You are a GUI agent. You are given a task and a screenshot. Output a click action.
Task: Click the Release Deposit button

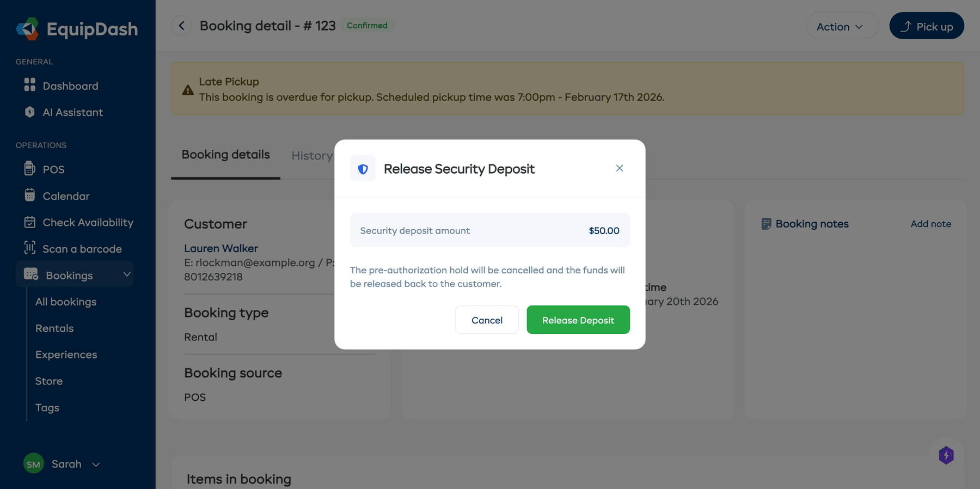click(578, 320)
